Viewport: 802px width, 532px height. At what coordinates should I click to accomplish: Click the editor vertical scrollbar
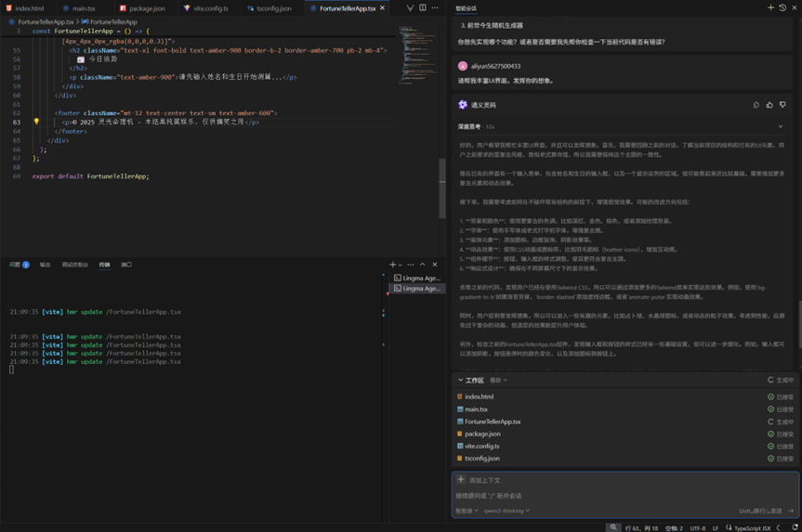point(442,188)
